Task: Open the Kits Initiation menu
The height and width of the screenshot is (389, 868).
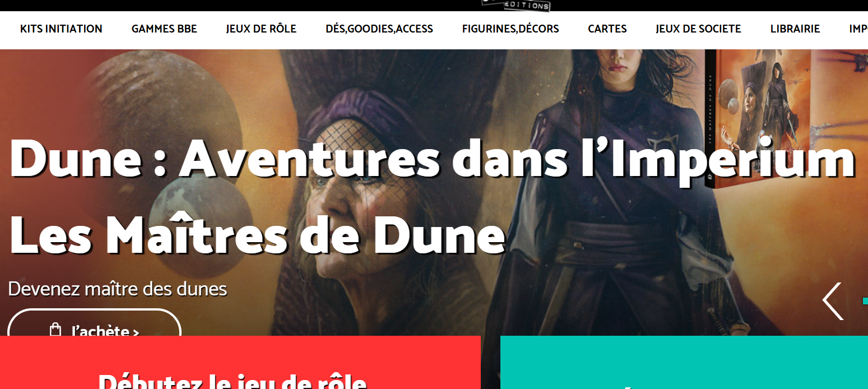Action: 61,29
